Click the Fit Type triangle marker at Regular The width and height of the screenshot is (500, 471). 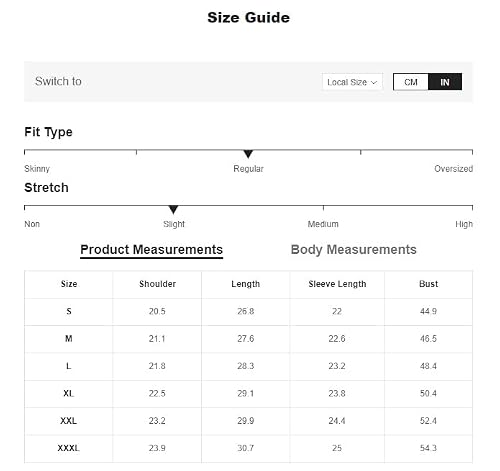[248, 154]
